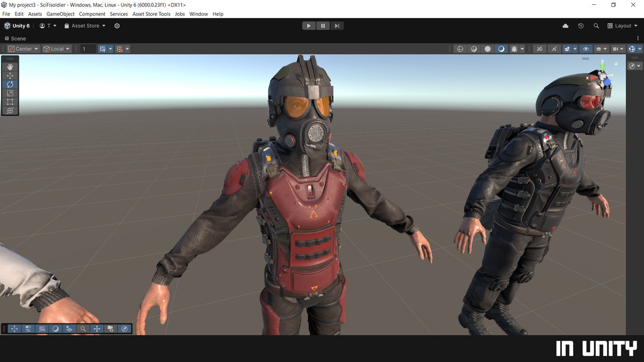644x362 pixels.
Task: Click the snap increment value field
Action: (x=89, y=49)
